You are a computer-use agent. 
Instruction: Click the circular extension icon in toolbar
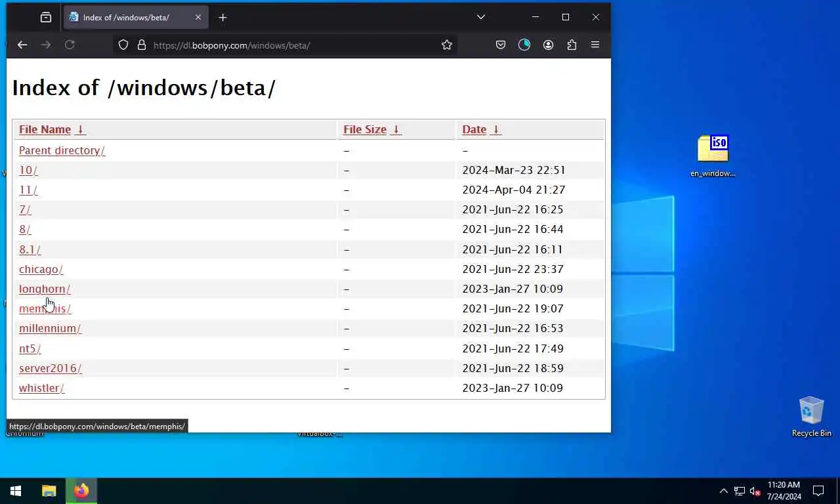(524, 45)
